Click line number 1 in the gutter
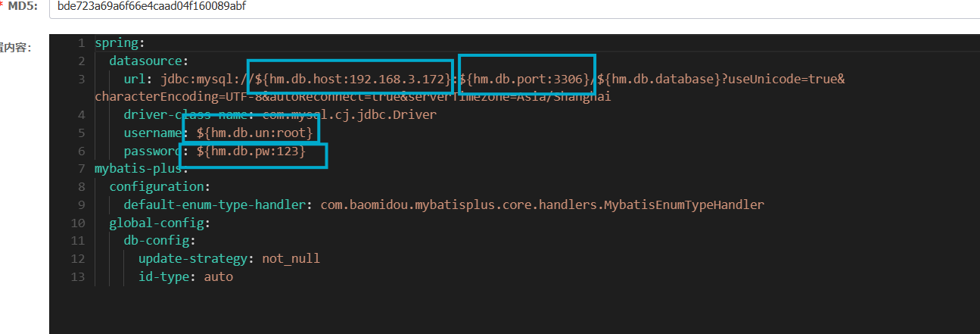This screenshot has width=980, height=334. [x=81, y=42]
